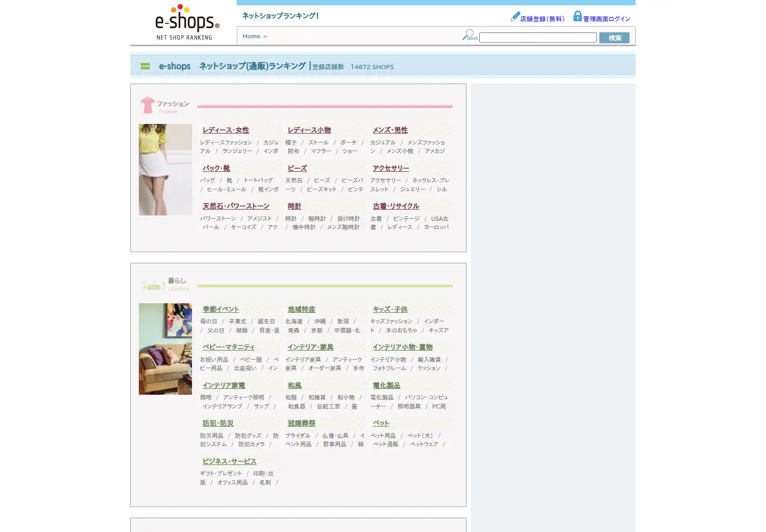Open the ベビー・マタニティ category
This screenshot has width=766, height=532.
228,347
